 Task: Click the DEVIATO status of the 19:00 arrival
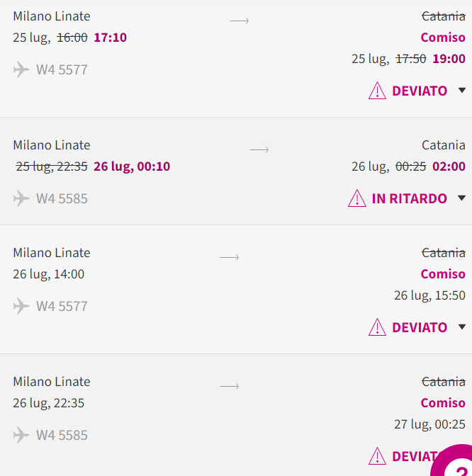click(420, 91)
